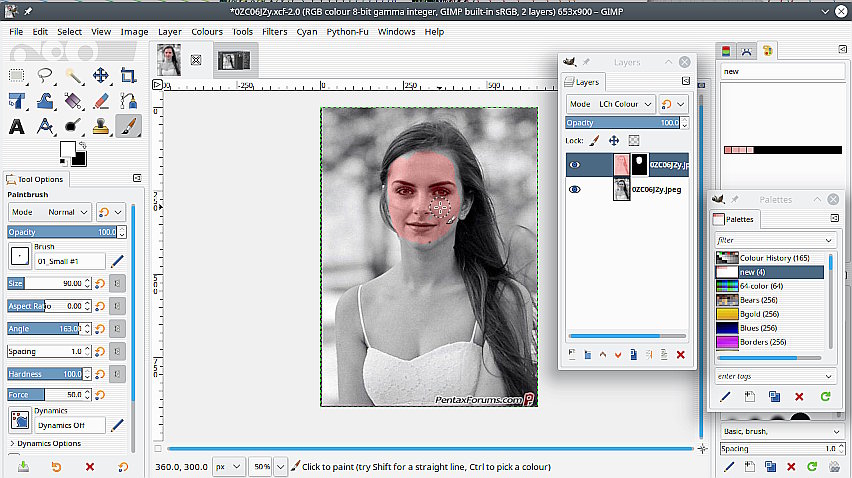Viewport: 852px width, 478px height.
Task: Expand the Dynamics Options section
Action: pyautogui.click(x=46, y=443)
